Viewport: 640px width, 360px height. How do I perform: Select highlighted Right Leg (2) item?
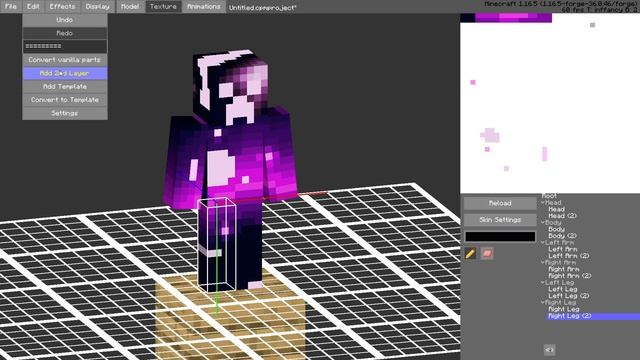click(x=593, y=316)
